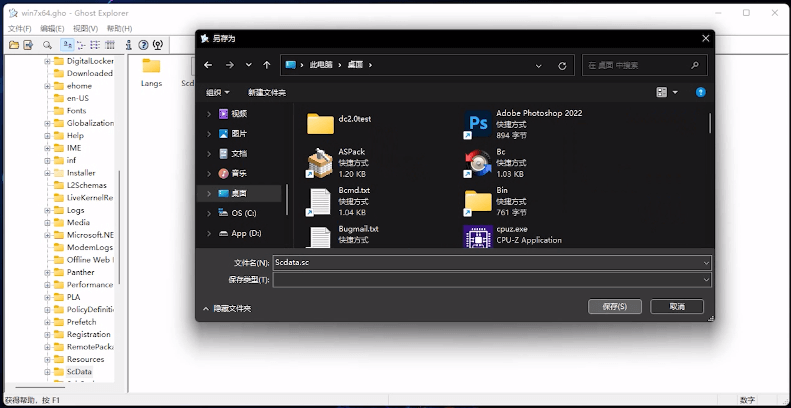The height and width of the screenshot is (408, 791).
Task: Select the Large Icons view toolbar button
Action: (67, 45)
